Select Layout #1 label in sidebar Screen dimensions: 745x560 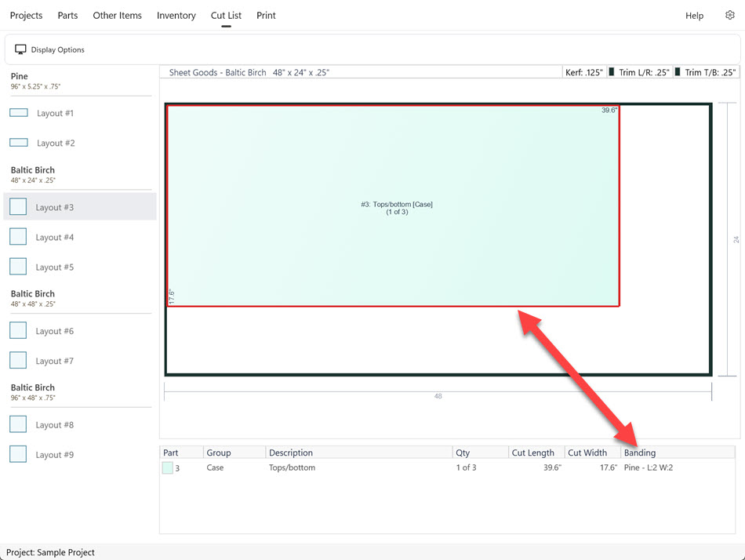pos(55,113)
